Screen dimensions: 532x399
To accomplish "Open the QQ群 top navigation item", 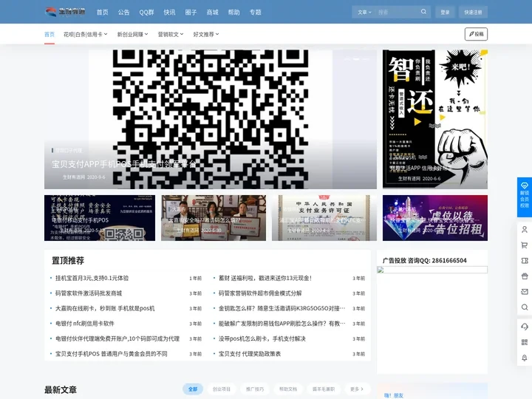I will (x=146, y=13).
